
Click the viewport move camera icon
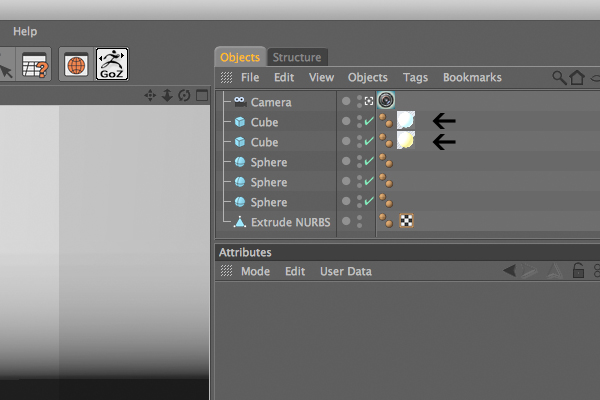click(x=150, y=95)
